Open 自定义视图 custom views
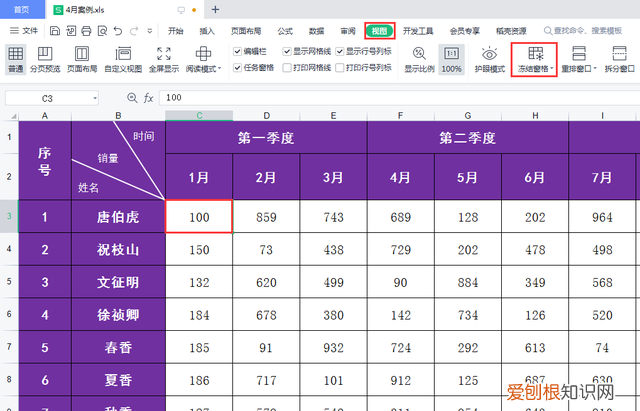 [x=123, y=60]
